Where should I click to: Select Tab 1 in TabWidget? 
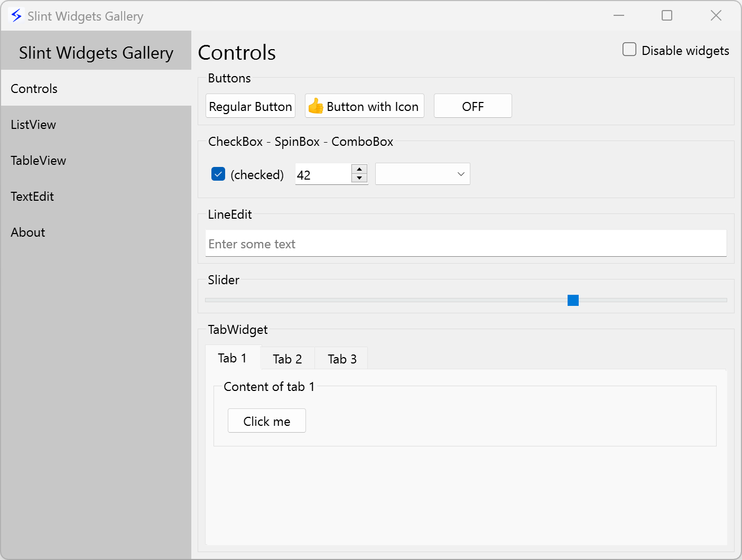[x=233, y=358]
